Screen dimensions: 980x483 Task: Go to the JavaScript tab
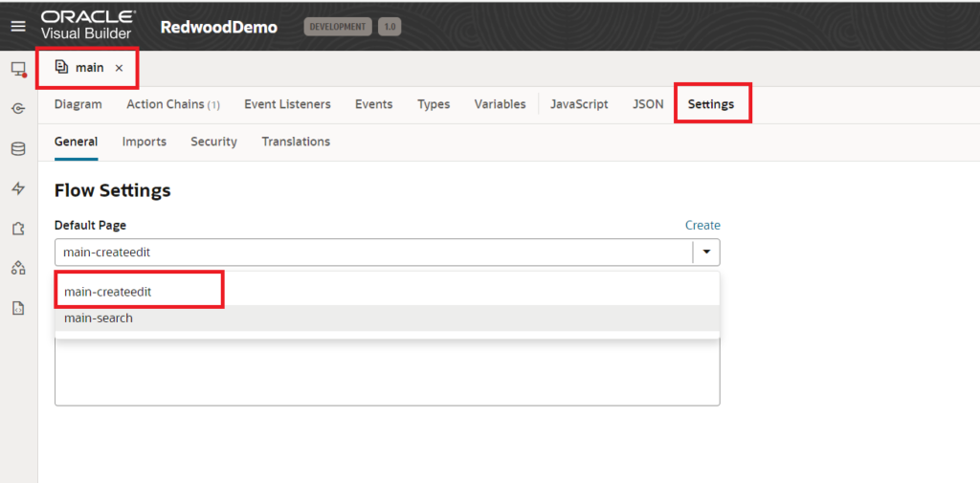pyautogui.click(x=579, y=104)
